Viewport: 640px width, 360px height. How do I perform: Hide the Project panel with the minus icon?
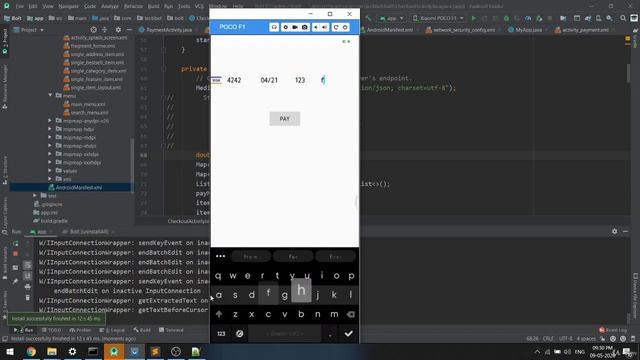(x=129, y=30)
